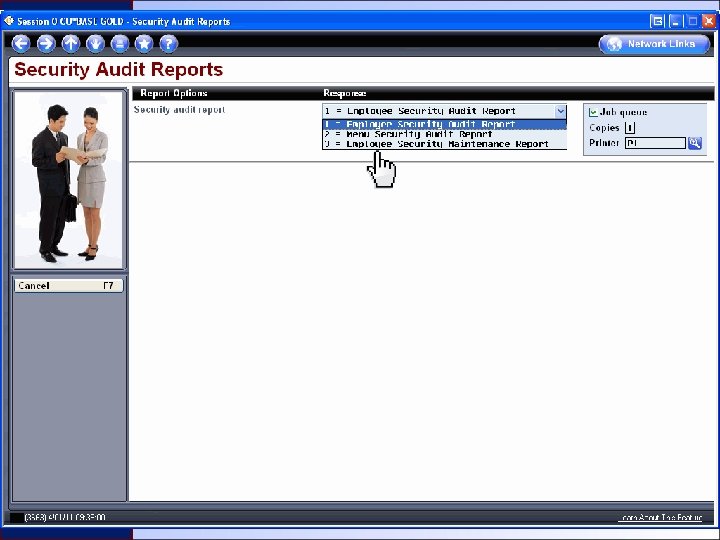The image size is (720, 540).
Task: Open Help with the question mark icon
Action: click(169, 44)
